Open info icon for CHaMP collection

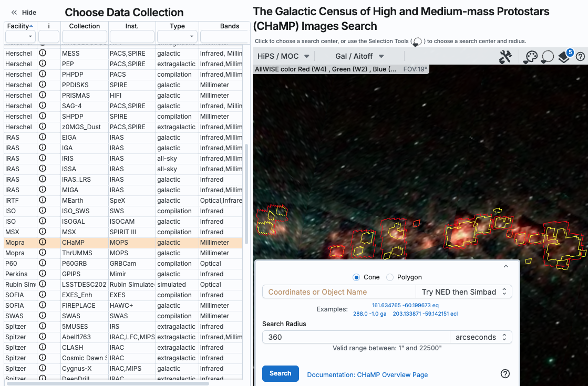coord(43,243)
